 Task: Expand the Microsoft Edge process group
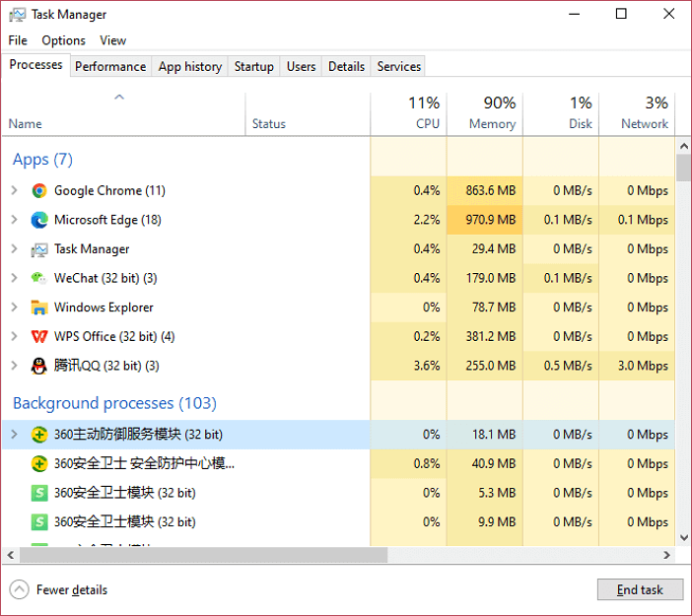point(14,220)
